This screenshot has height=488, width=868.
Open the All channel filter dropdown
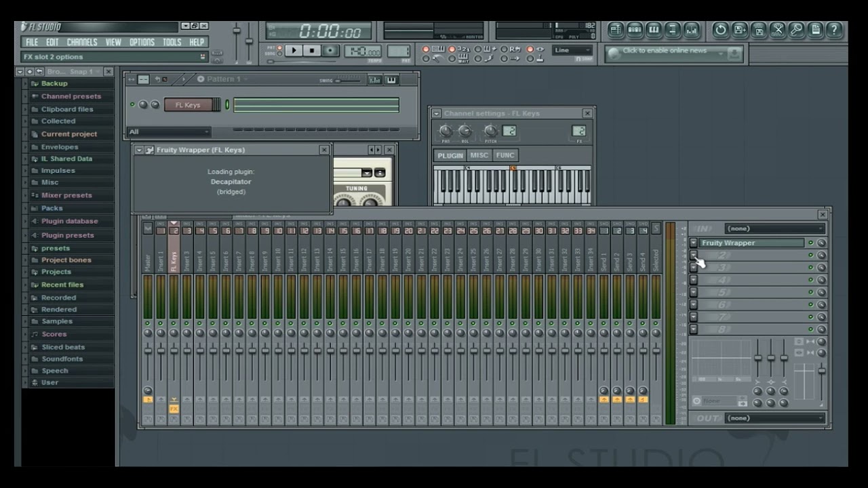(169, 132)
